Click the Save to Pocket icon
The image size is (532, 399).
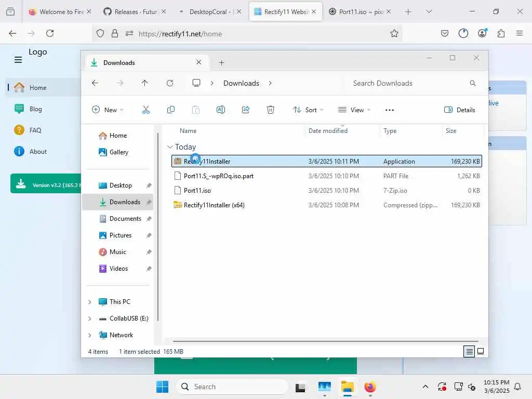tap(445, 33)
